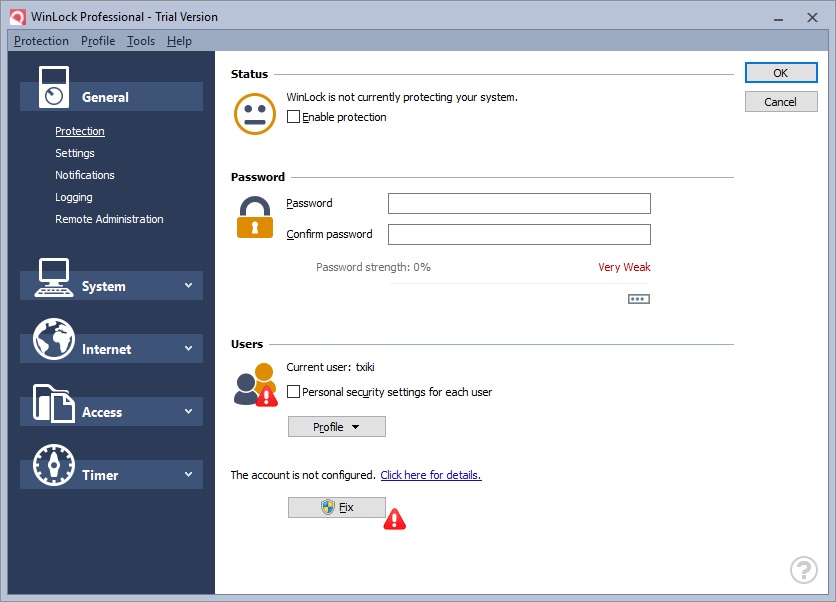
Task: Open the Protection menu
Action: [x=41, y=41]
